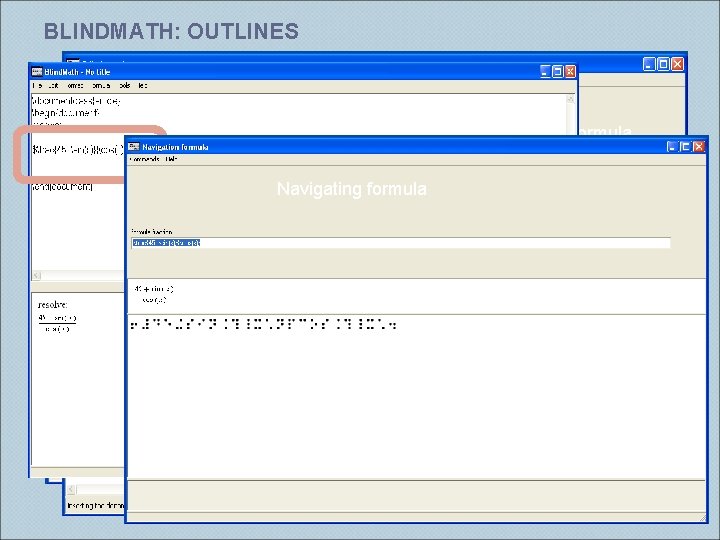The image size is (720, 540).
Task: Maximize the rearmost background window
Action: point(664,64)
